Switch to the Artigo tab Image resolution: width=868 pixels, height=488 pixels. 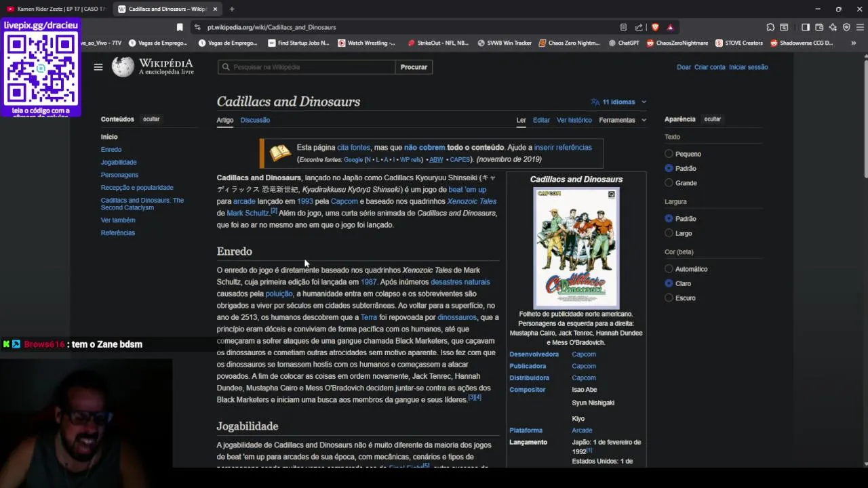225,120
